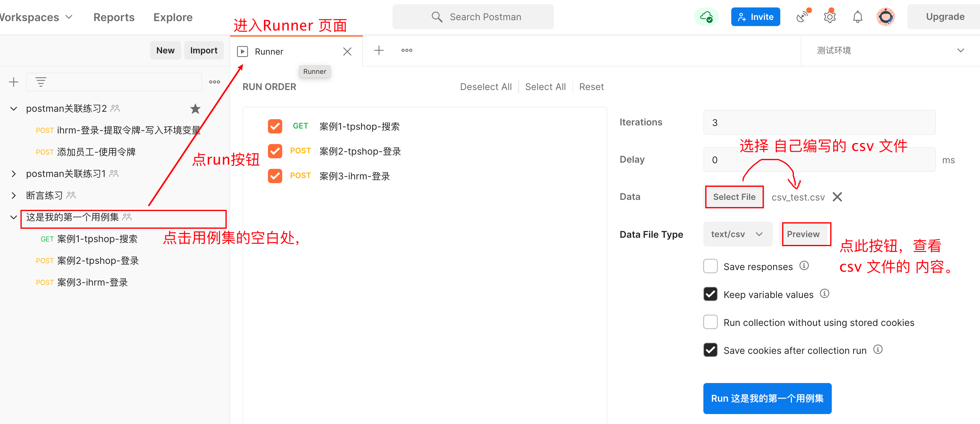Toggle Keep variable values checkbox
Image resolution: width=980 pixels, height=424 pixels.
pos(710,294)
